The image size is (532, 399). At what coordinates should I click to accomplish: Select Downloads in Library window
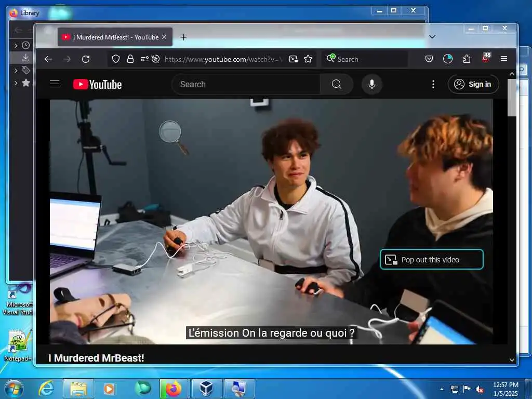26,58
